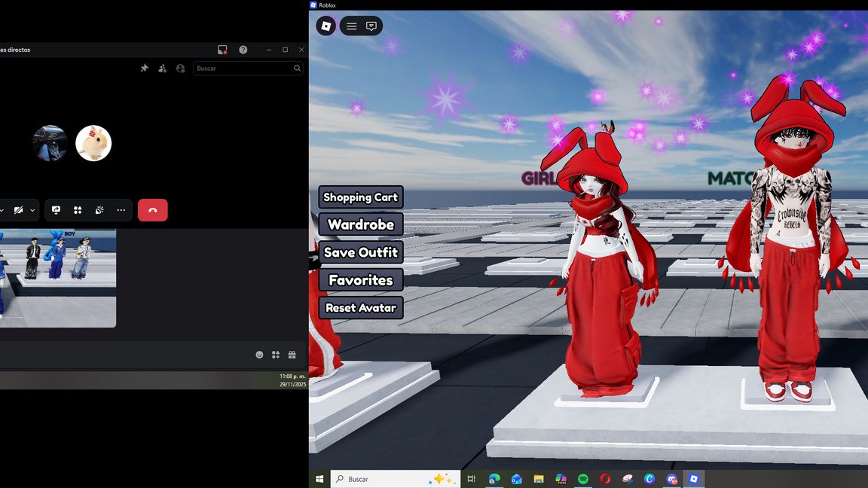
Task: Hang up the Discord call
Action: pyautogui.click(x=153, y=210)
